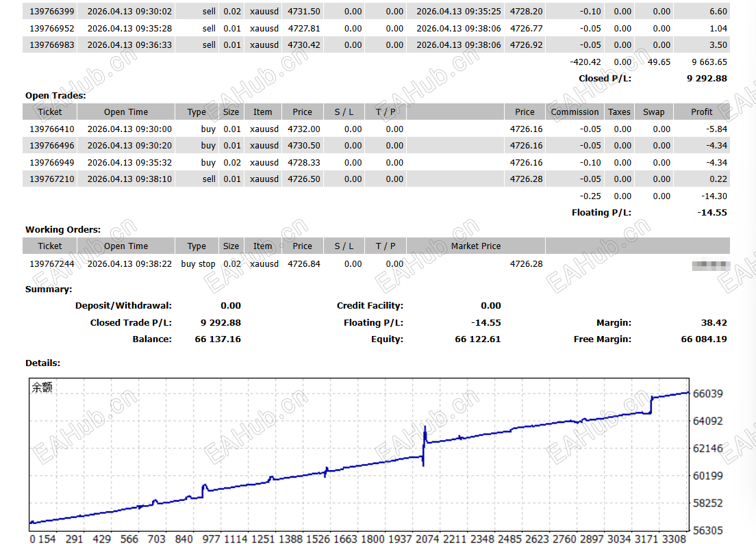Click the "Deposit/Withdrawal:" label
The image size is (756, 544).
coord(123,305)
